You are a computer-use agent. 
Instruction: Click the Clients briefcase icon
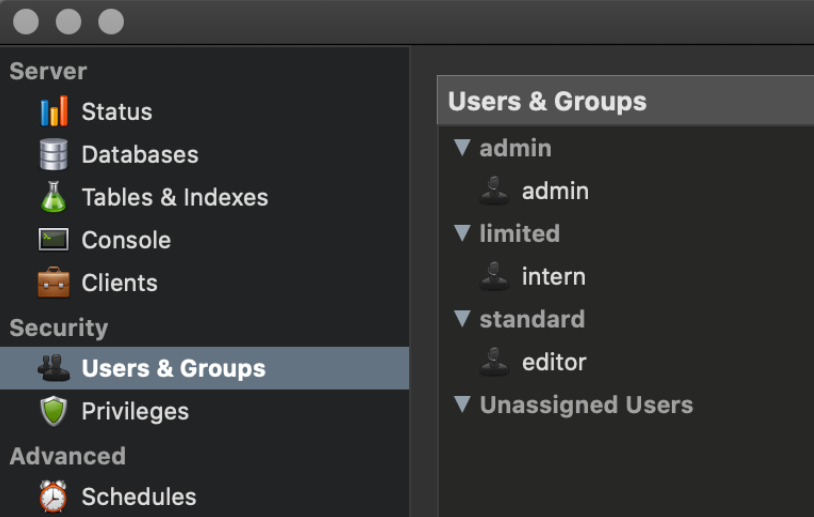coord(53,282)
